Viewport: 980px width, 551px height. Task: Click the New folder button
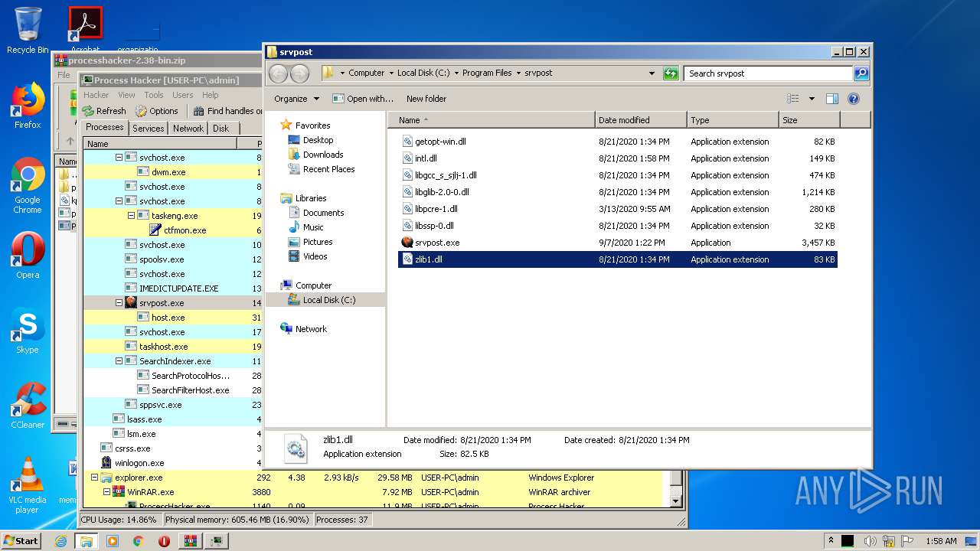426,99
